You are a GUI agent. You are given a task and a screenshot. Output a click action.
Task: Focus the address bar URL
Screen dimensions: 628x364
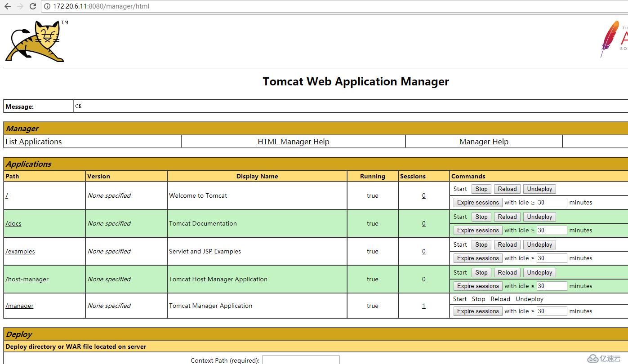(101, 6)
